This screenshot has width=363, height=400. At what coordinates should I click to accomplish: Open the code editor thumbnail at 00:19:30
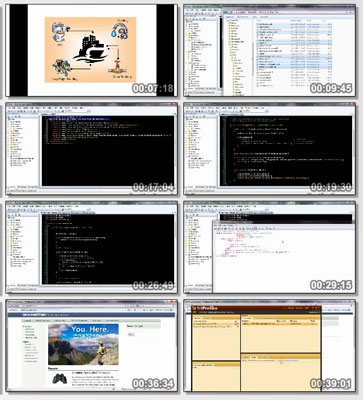(269, 148)
